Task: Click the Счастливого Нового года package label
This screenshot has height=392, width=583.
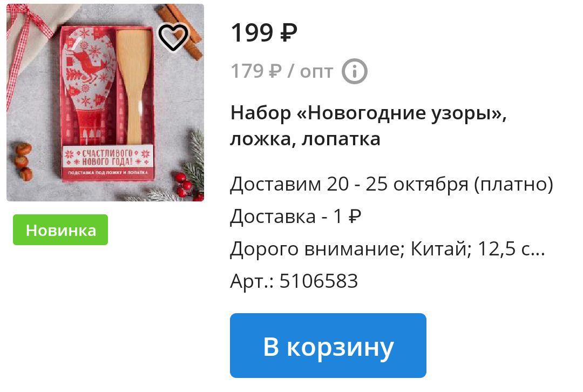Action: pos(108,158)
